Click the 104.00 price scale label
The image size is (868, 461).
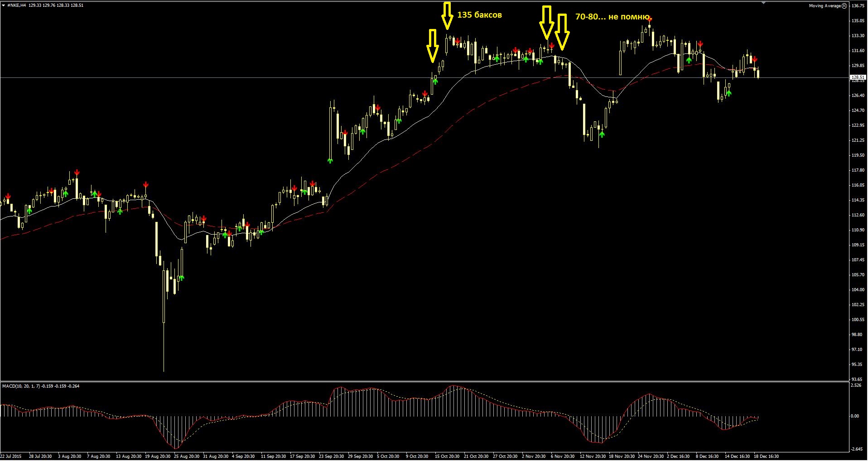[858, 290]
